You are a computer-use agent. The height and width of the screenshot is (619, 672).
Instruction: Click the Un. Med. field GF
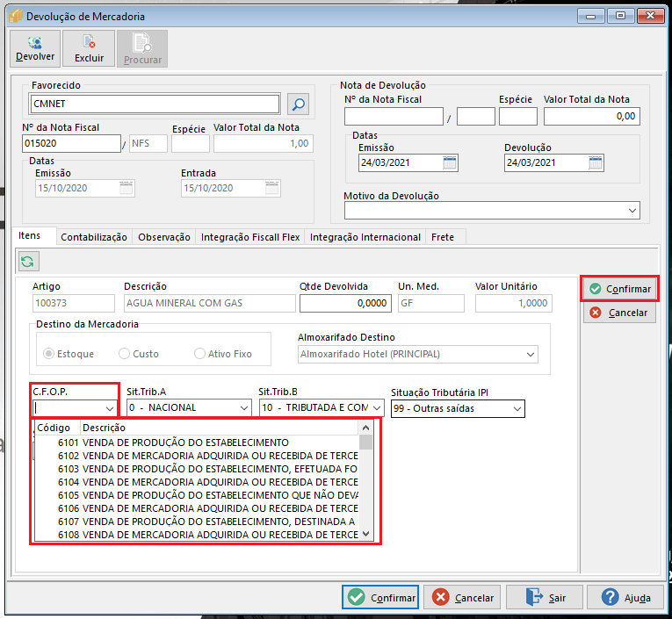point(430,303)
